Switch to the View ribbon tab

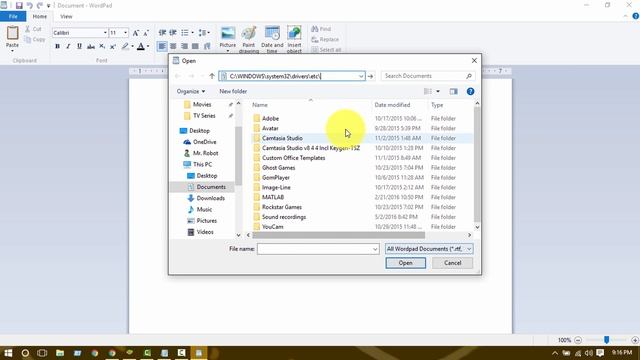[x=66, y=16]
